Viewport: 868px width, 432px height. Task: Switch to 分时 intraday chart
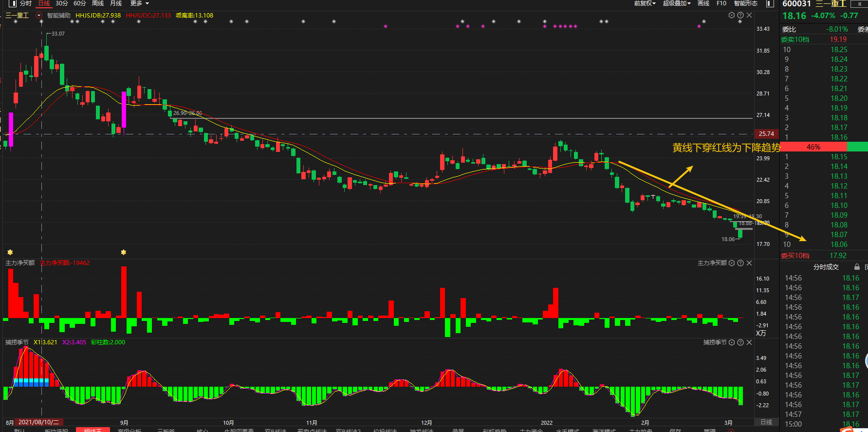26,3
